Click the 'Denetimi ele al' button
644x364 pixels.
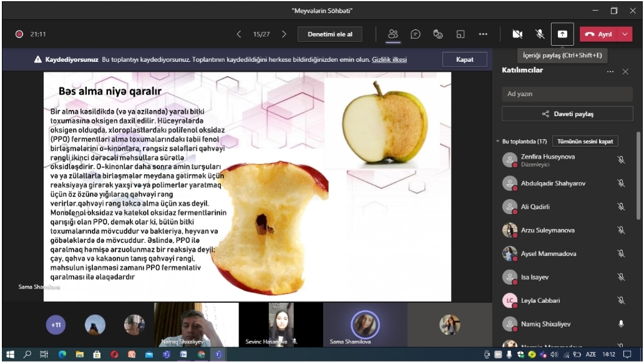pyautogui.click(x=329, y=34)
